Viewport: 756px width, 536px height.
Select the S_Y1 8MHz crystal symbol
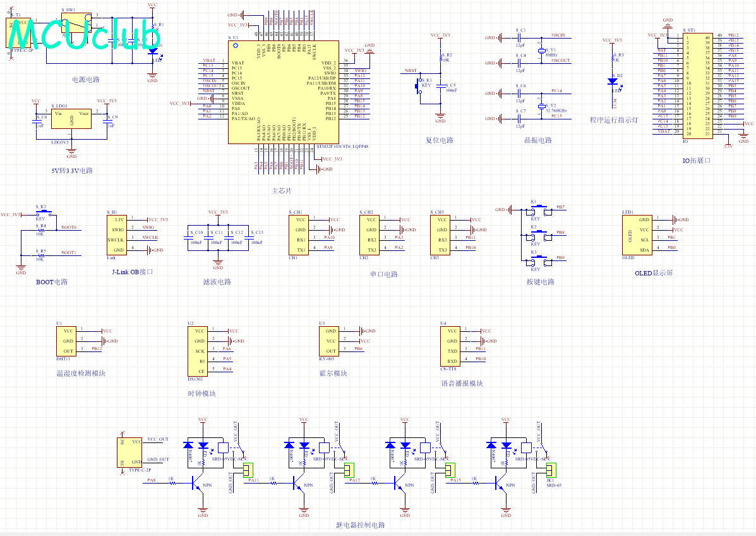pyautogui.click(x=542, y=50)
